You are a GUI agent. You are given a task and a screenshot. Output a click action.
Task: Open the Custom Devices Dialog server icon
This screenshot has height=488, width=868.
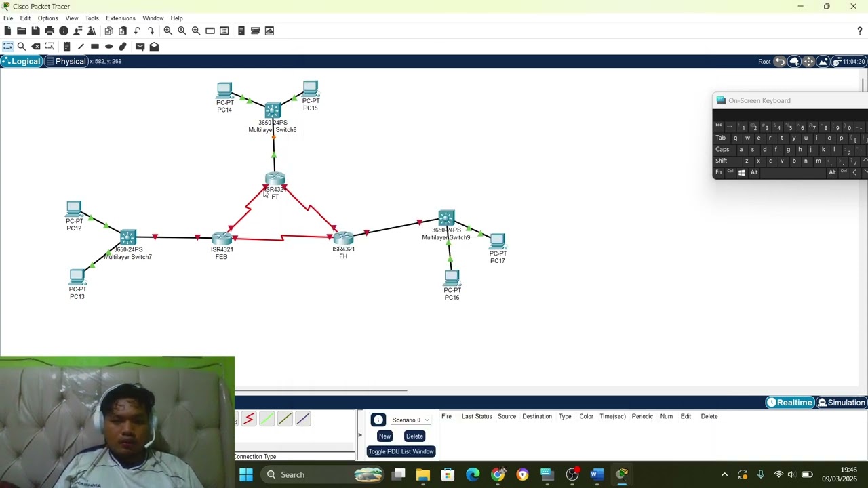[x=241, y=30]
